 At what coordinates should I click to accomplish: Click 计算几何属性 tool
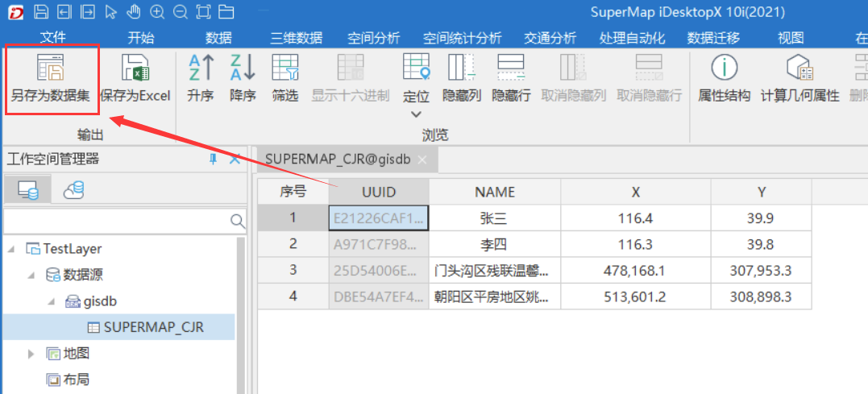click(800, 79)
